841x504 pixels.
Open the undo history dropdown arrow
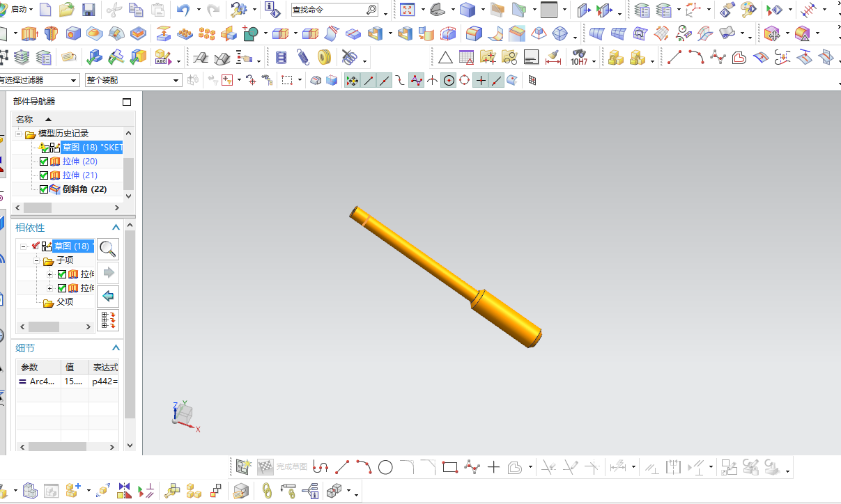198,10
